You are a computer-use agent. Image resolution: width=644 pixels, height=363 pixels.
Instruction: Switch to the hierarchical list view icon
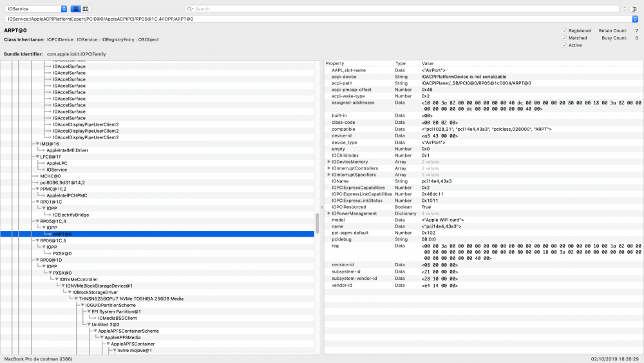tap(75, 9)
